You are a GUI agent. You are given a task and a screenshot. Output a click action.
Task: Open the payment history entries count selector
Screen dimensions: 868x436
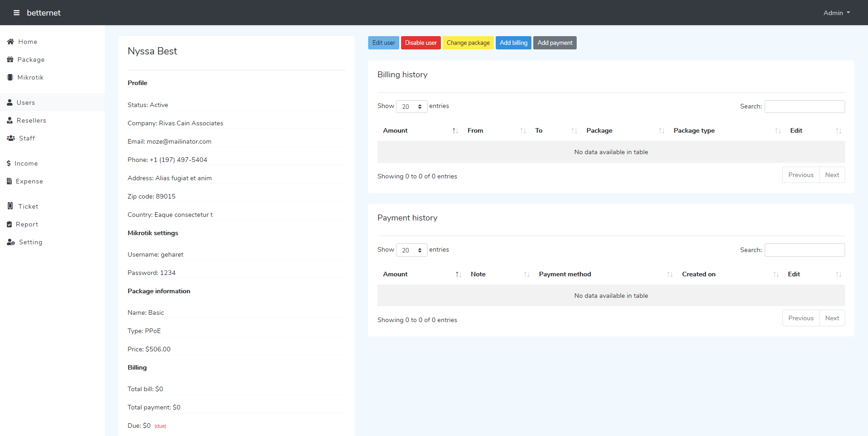pyautogui.click(x=411, y=250)
